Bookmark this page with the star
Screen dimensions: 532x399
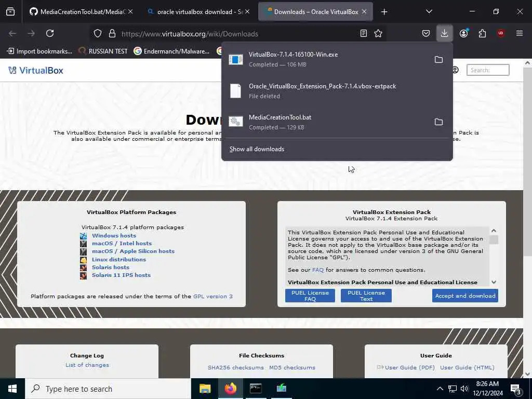coord(378,33)
